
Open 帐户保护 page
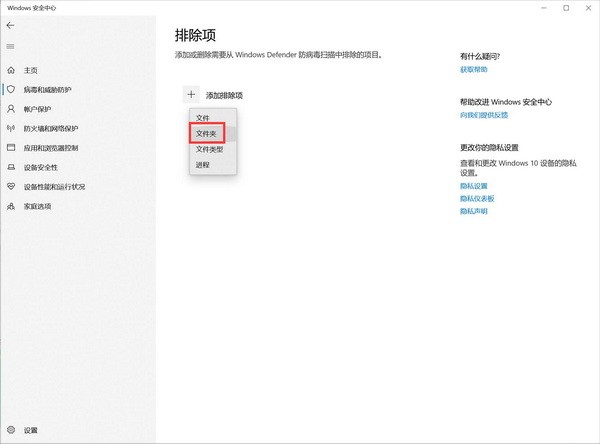[x=37, y=109]
